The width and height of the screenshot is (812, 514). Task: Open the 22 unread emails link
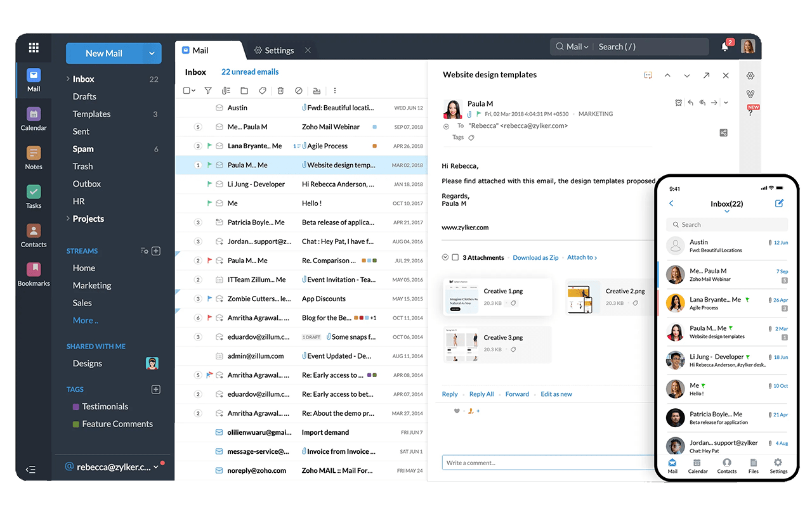(250, 72)
